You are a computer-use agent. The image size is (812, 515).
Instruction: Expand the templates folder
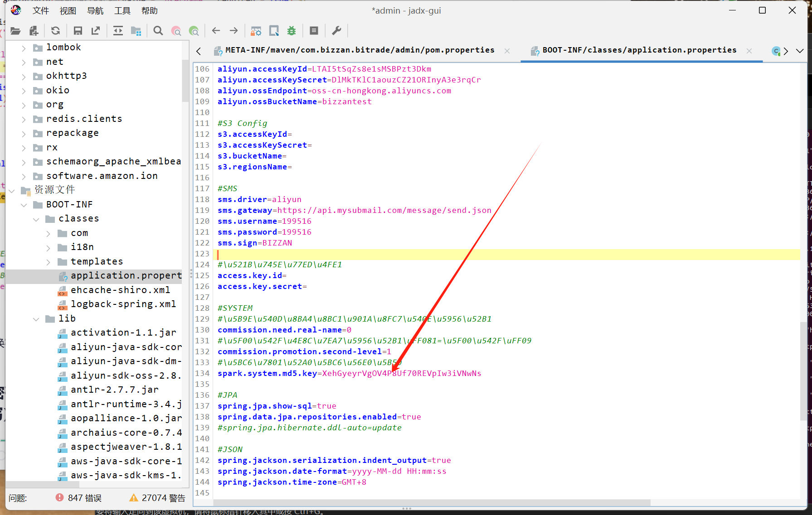point(48,262)
